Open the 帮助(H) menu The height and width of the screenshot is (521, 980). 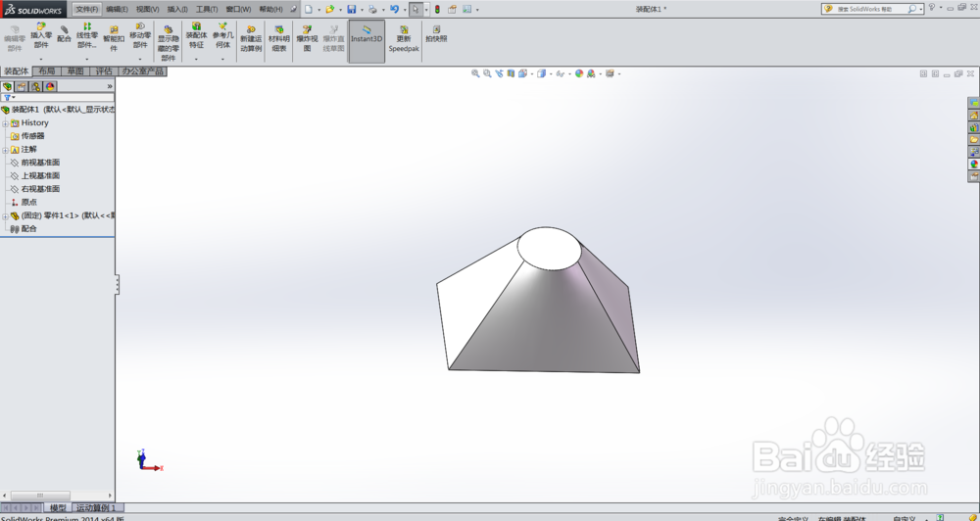click(270, 9)
